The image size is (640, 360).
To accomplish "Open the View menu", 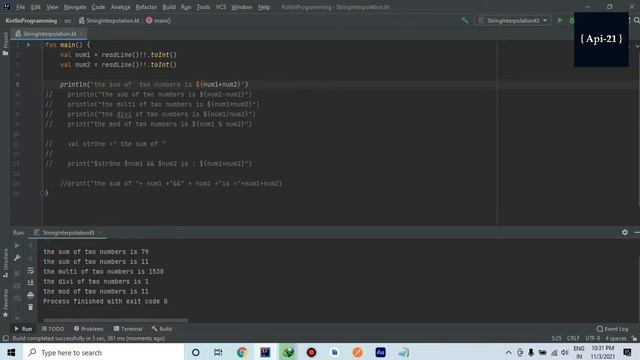I will (x=52, y=7).
